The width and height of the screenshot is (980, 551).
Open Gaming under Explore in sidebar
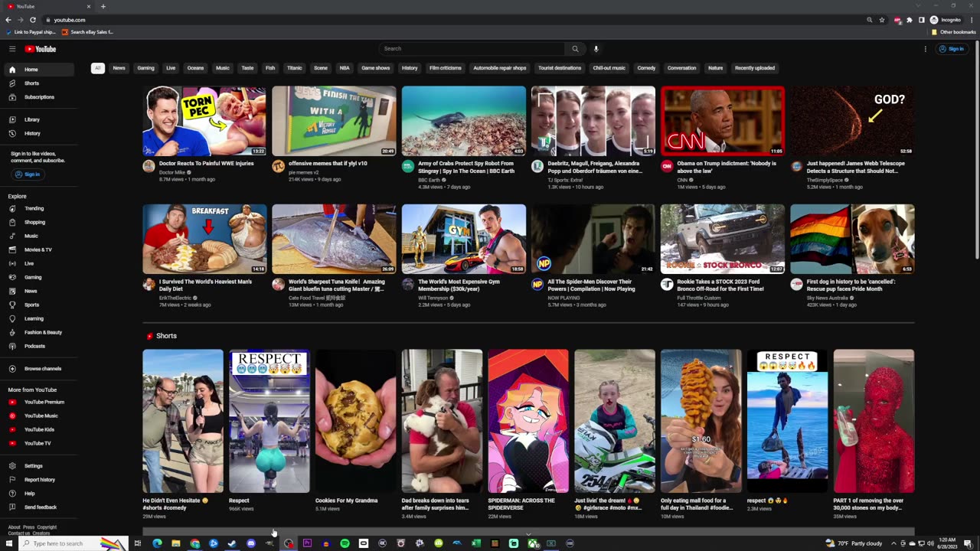38,277
